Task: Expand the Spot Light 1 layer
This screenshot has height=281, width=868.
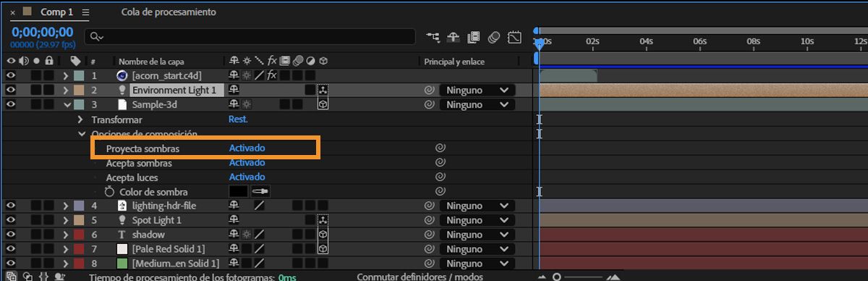Action: click(66, 220)
